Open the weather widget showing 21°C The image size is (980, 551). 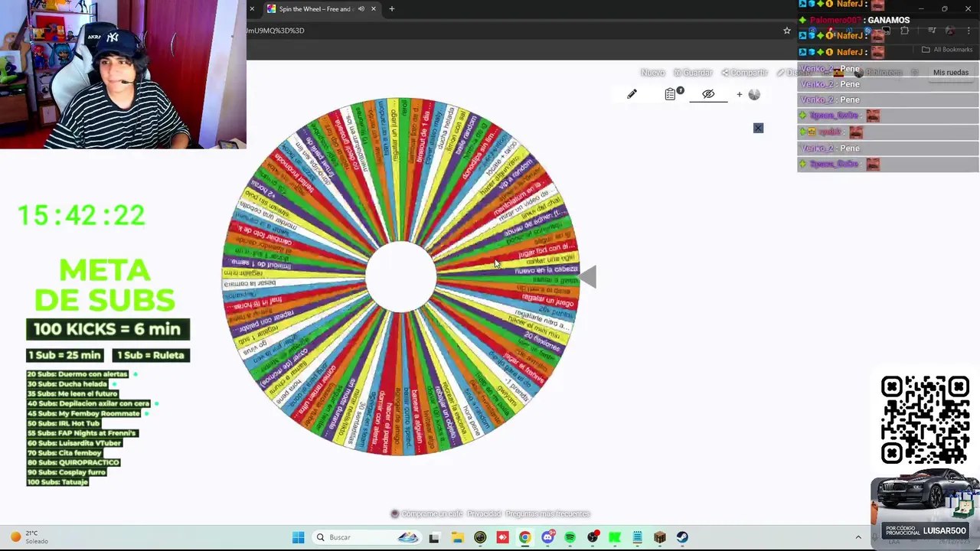31,537
